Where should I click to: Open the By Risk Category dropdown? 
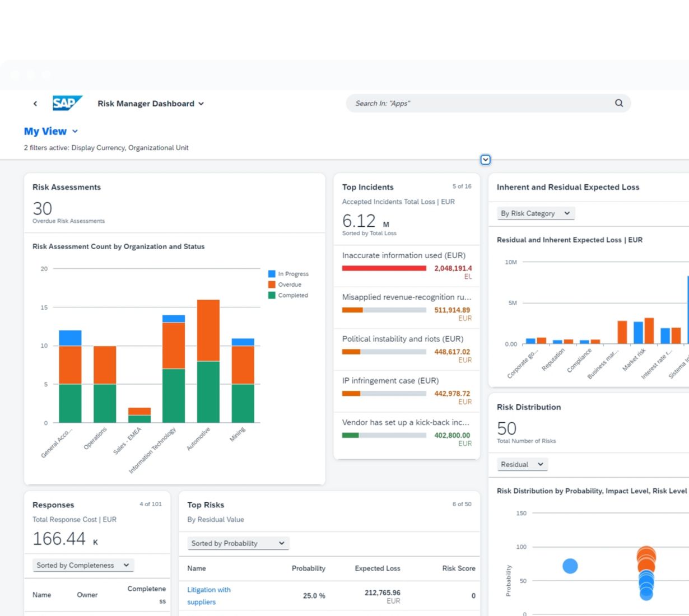535,213
